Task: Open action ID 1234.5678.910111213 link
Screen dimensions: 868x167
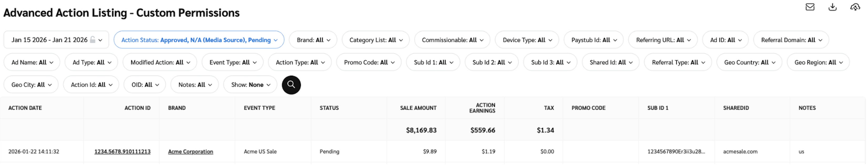Action: tap(122, 152)
